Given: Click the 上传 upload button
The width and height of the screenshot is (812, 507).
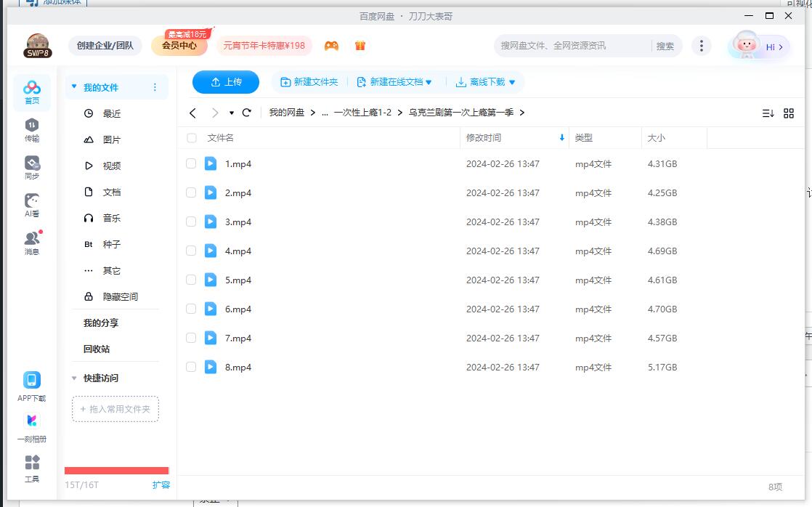Looking at the screenshot, I should (225, 82).
